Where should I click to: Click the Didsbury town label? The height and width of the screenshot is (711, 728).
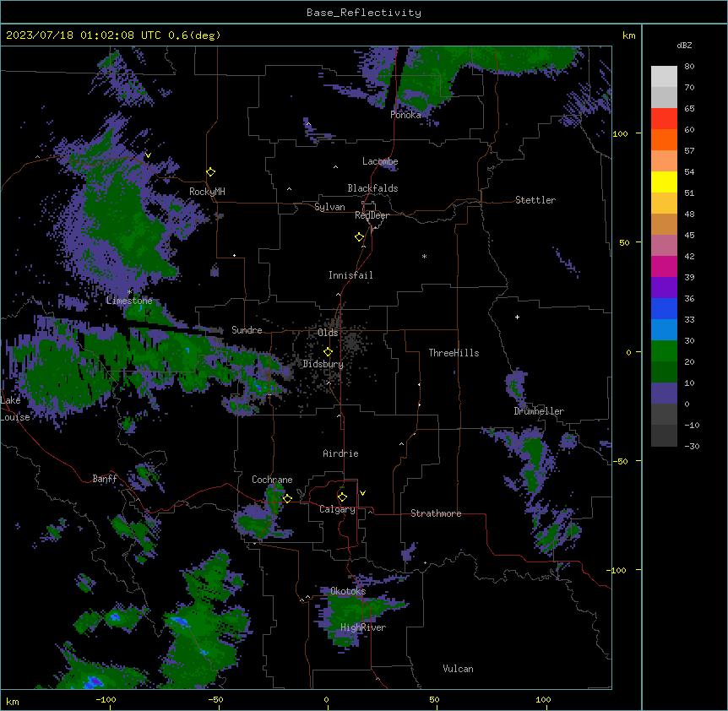coord(323,364)
